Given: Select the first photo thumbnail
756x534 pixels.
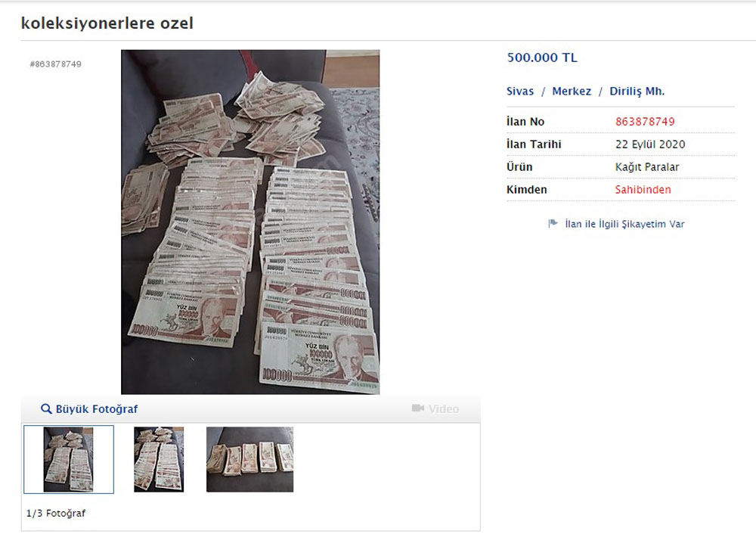Looking at the screenshot, I should tap(69, 459).
